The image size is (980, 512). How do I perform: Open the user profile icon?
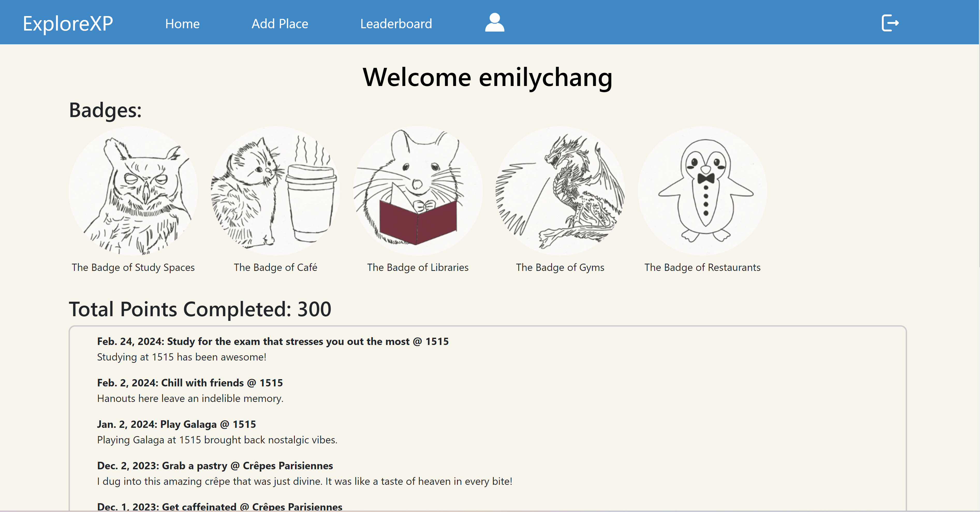[x=494, y=23]
